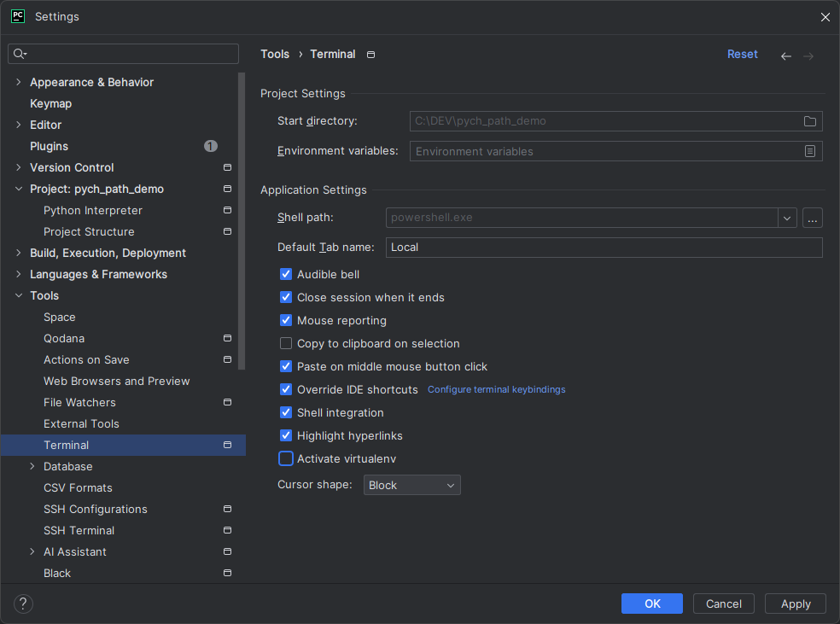Expand Appearance & Behavior section
The height and width of the screenshot is (624, 840).
coord(19,82)
